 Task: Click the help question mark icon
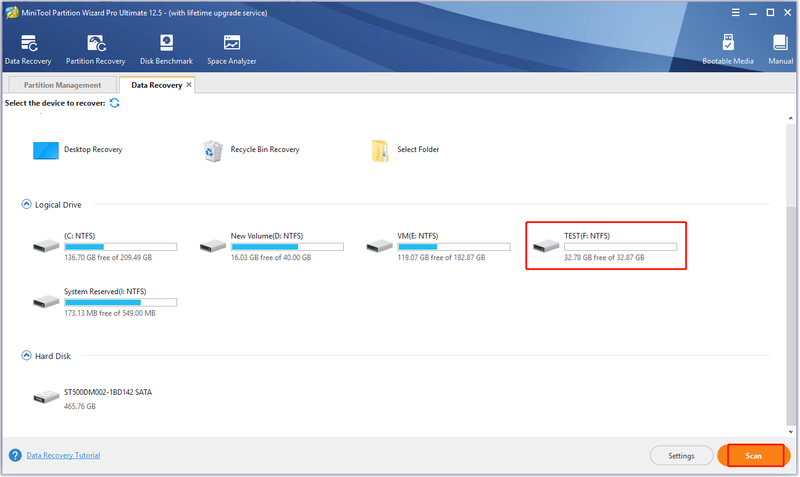pos(15,455)
